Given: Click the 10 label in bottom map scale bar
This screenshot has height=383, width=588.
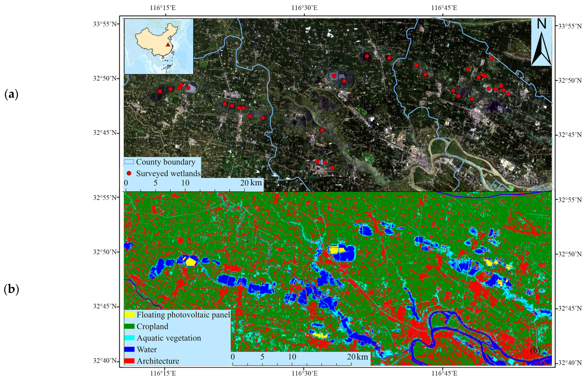Looking at the screenshot, I should point(292,357).
